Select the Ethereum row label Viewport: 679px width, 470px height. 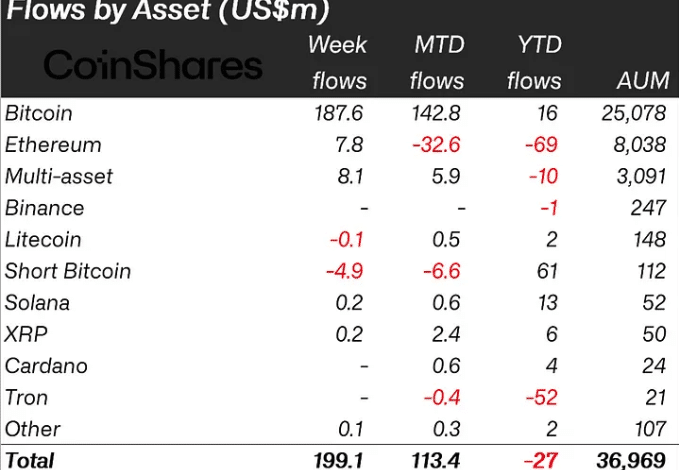(53, 144)
